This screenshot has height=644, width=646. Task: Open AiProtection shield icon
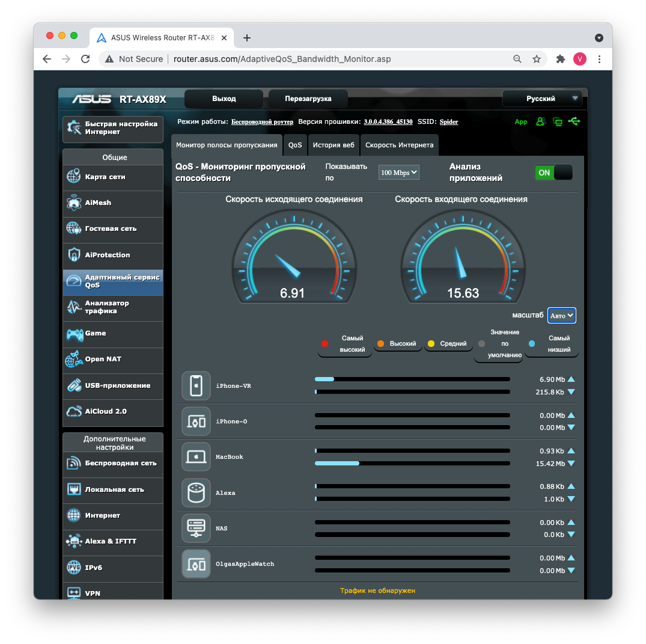coord(74,255)
